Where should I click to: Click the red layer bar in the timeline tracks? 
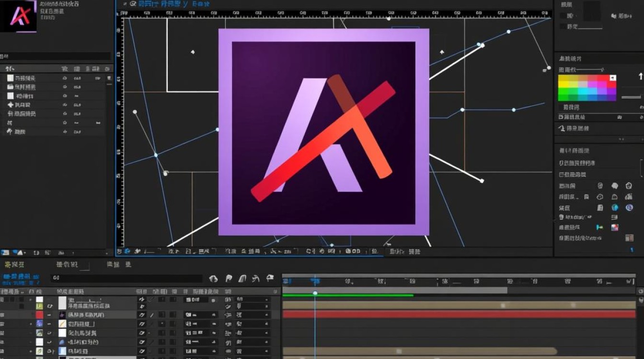pos(459,314)
